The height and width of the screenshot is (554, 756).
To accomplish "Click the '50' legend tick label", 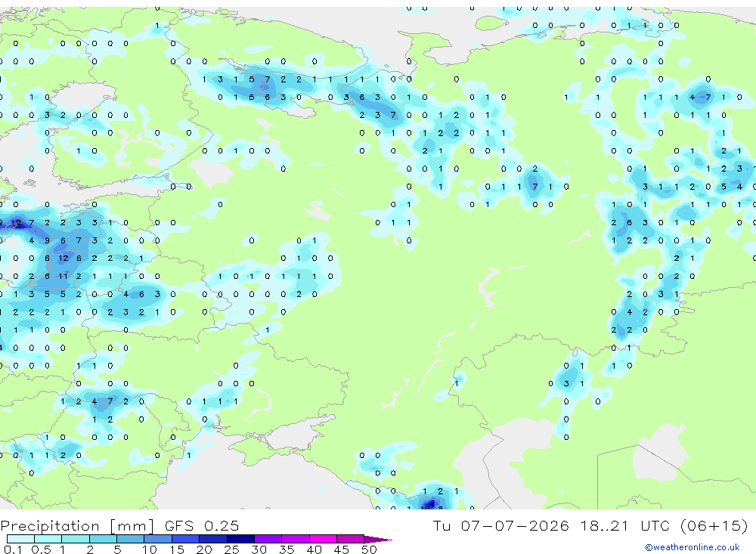I will [369, 549].
